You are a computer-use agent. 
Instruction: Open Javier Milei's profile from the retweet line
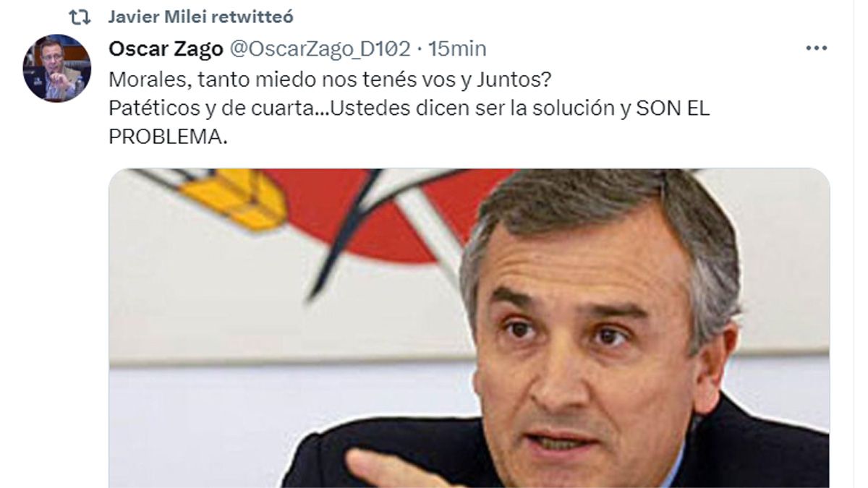[x=152, y=17]
